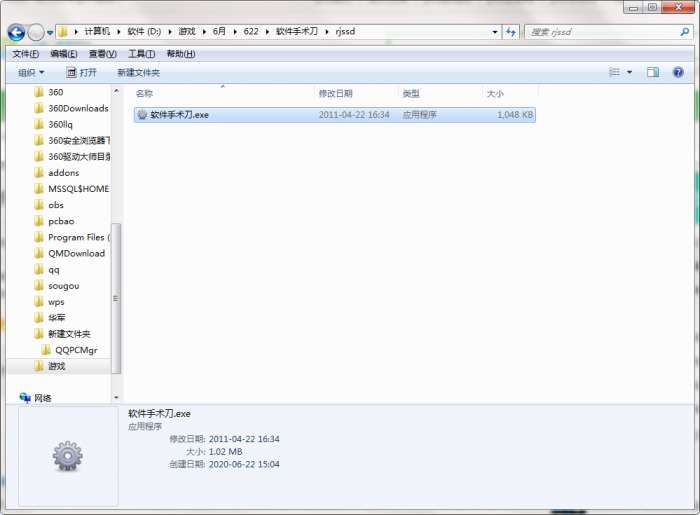Screen dimensions: 700x515
Task: Open the 帮助(H) menu
Action: coord(181,54)
